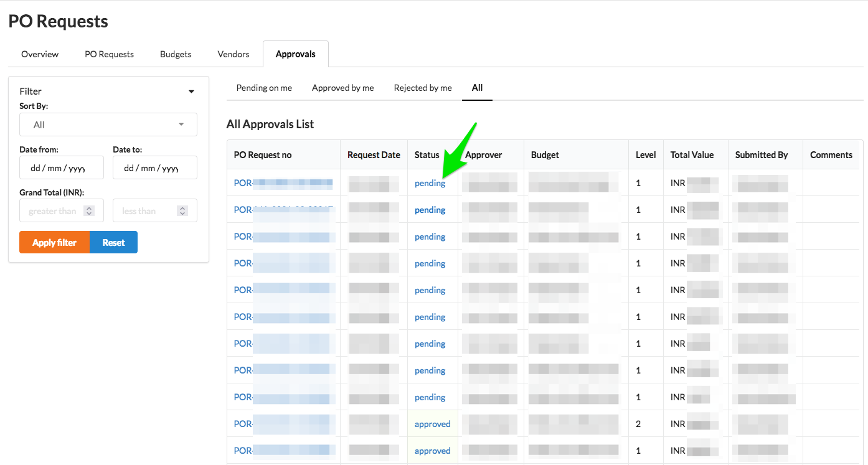Screen dimensions: 868x465
Task: Open the Vendors tab
Action: [234, 54]
